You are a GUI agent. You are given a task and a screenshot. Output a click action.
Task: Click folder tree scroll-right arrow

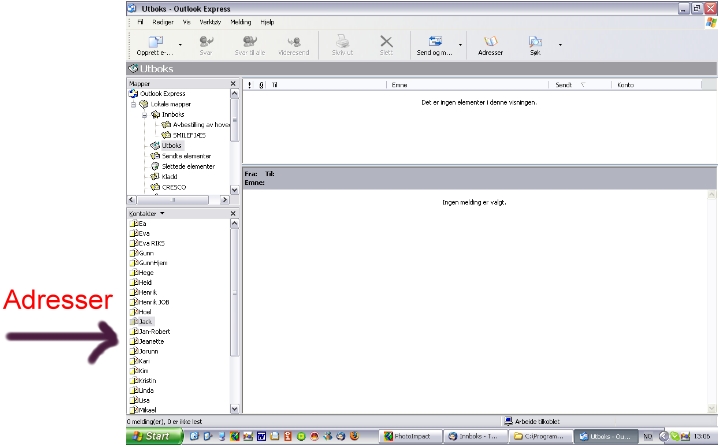(x=225, y=200)
